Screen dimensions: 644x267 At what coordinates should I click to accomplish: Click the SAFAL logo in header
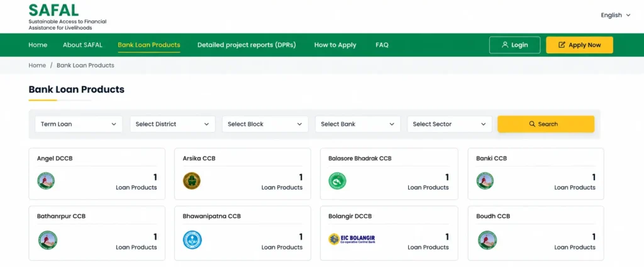click(x=67, y=17)
